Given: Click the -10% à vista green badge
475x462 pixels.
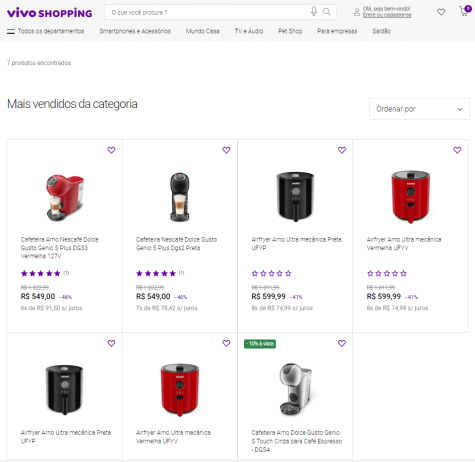Looking at the screenshot, I should (x=260, y=344).
